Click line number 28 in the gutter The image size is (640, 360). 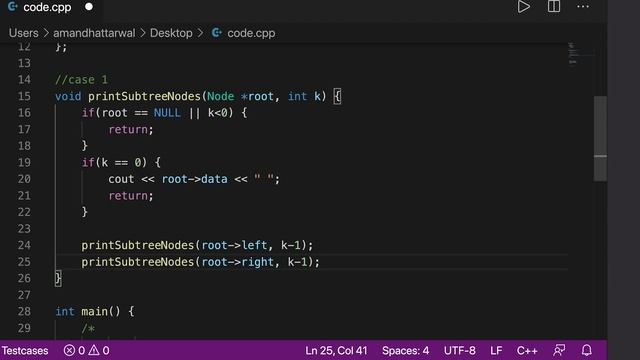click(x=24, y=311)
